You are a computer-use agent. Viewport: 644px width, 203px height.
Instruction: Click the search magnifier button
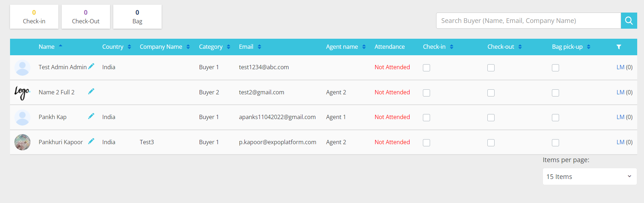(x=629, y=20)
